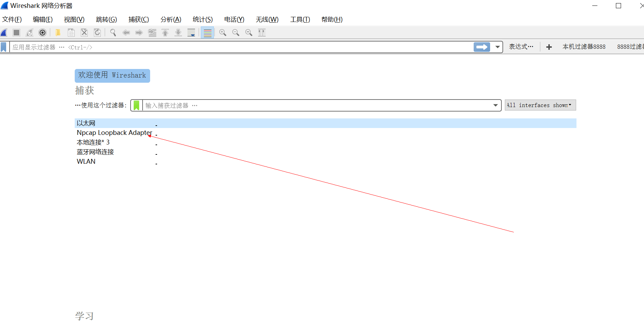Open capture options gear icon

[x=42, y=33]
